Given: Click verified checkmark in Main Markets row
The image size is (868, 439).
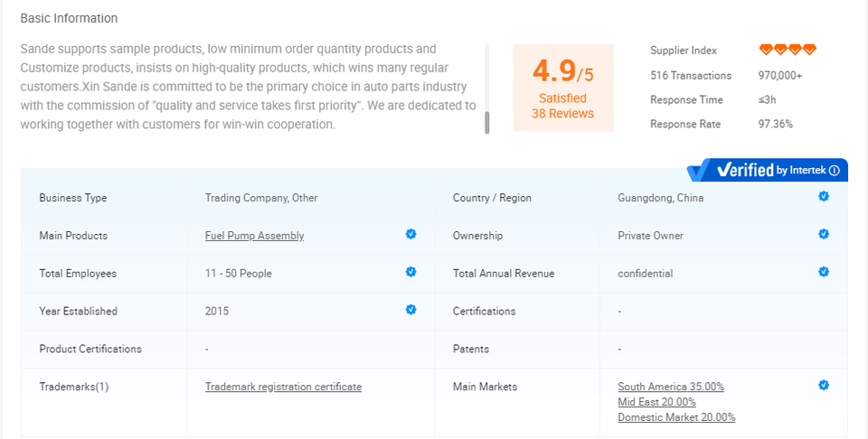Looking at the screenshot, I should pyautogui.click(x=824, y=385).
